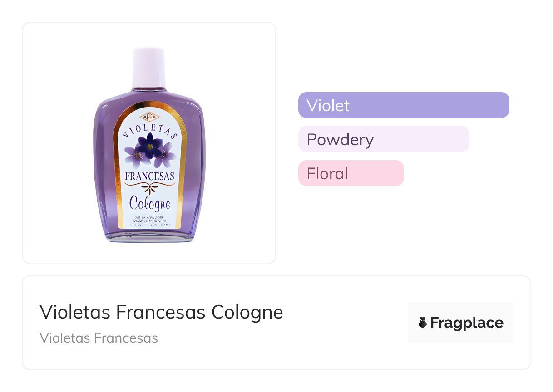
Task: Click the Fragplace perfume bottle icon
Action: [423, 323]
